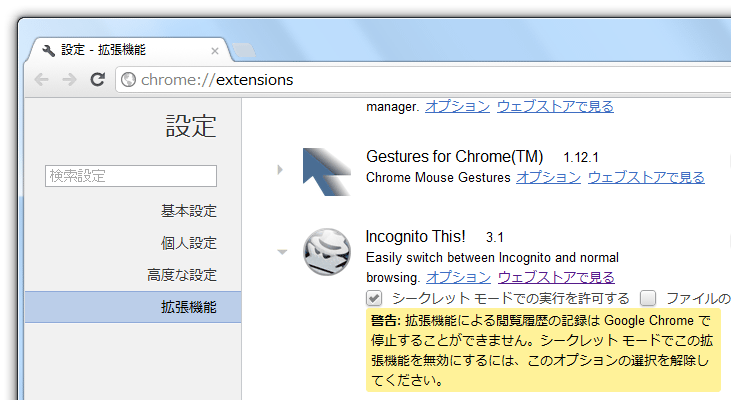Click the browser back arrow
This screenshot has height=400, width=731.
pyautogui.click(x=41, y=80)
